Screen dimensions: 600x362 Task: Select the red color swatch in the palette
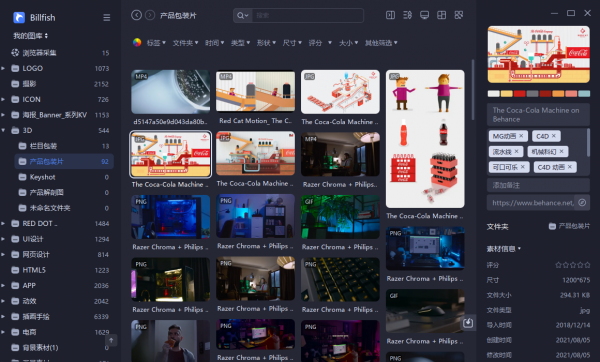(519, 94)
